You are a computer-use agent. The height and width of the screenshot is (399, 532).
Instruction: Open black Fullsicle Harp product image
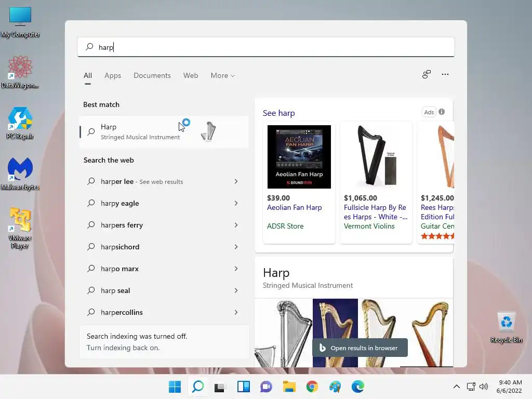(376, 157)
